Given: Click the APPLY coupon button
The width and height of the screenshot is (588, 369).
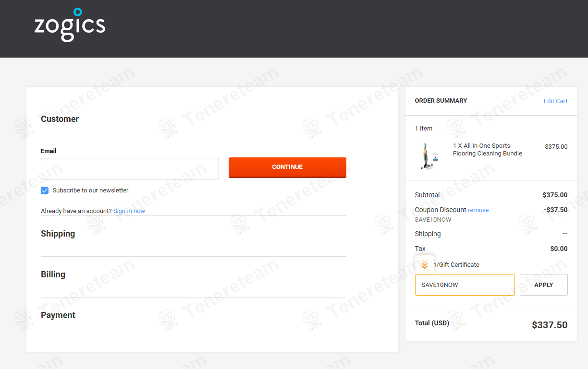Looking at the screenshot, I should click(544, 285).
